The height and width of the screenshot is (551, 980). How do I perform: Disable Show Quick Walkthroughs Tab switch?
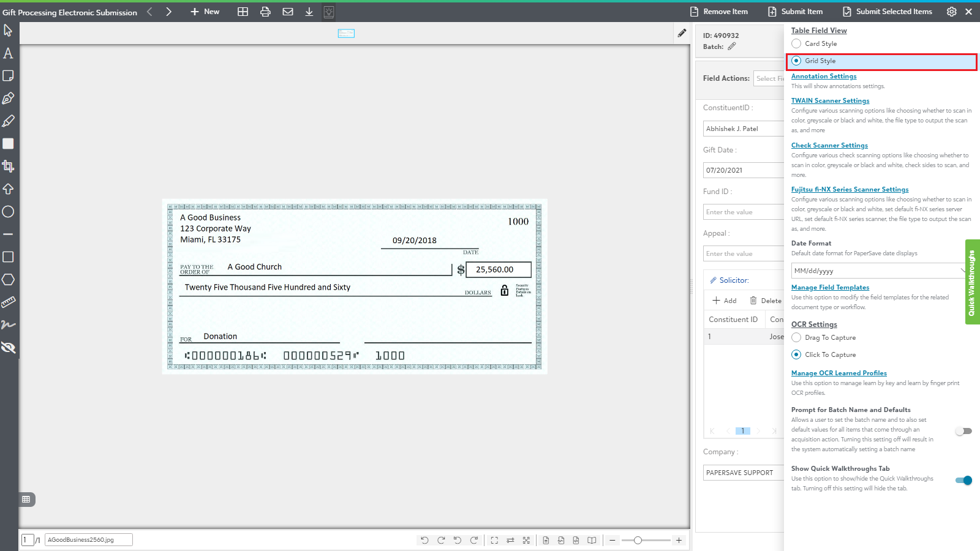(963, 481)
